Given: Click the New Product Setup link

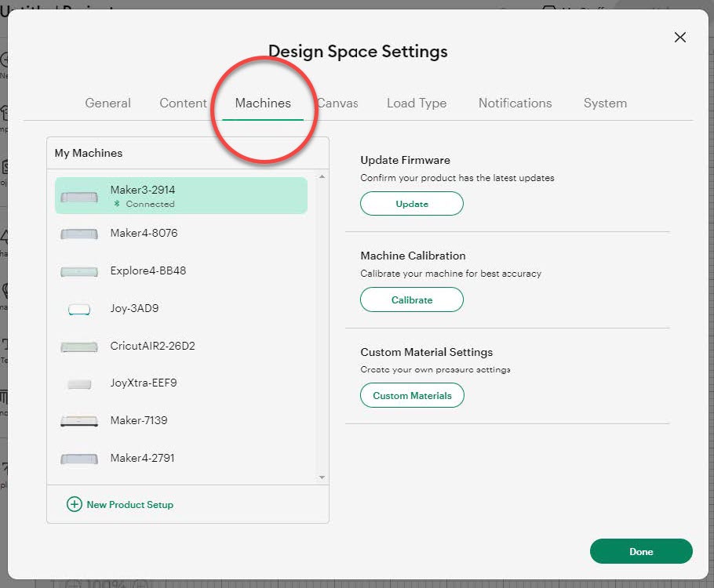Looking at the screenshot, I should (x=129, y=504).
